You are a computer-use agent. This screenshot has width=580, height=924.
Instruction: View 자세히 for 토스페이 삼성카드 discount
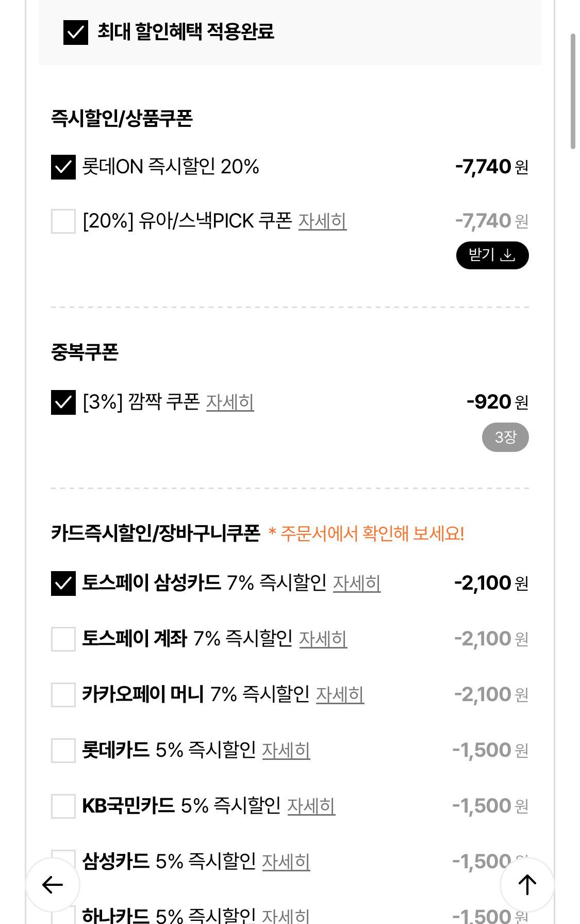pos(357,583)
